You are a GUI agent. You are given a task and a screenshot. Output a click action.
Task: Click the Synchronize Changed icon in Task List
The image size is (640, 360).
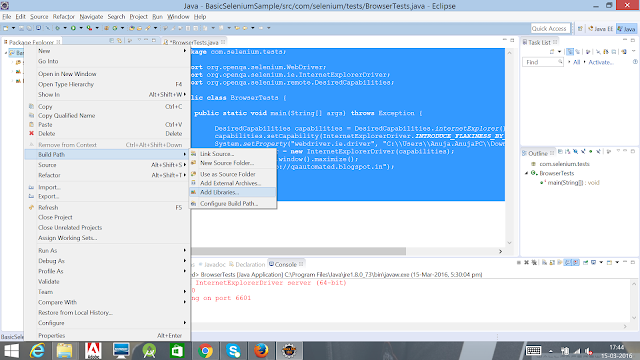(x=624, y=52)
